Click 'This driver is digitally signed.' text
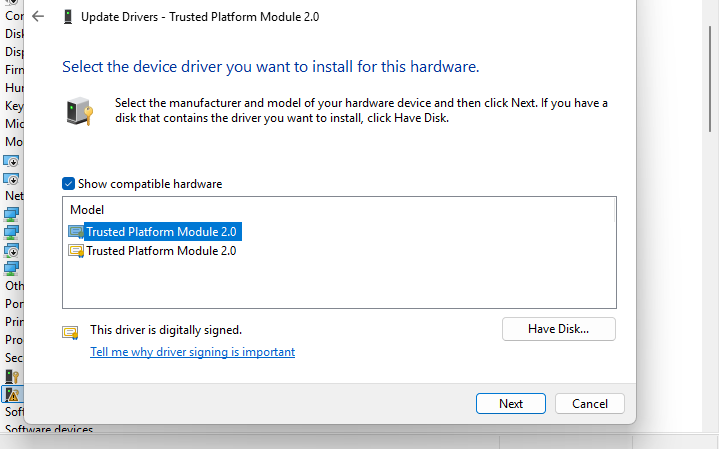 (166, 330)
